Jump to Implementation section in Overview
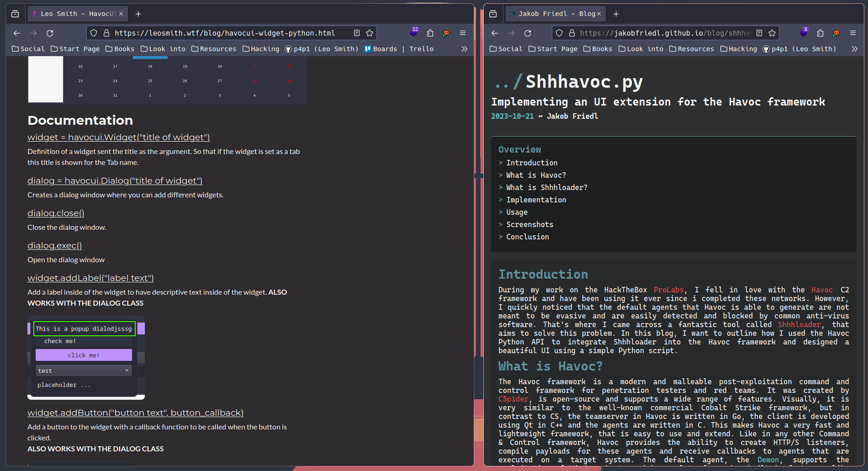This screenshot has height=471, width=868. (x=536, y=200)
